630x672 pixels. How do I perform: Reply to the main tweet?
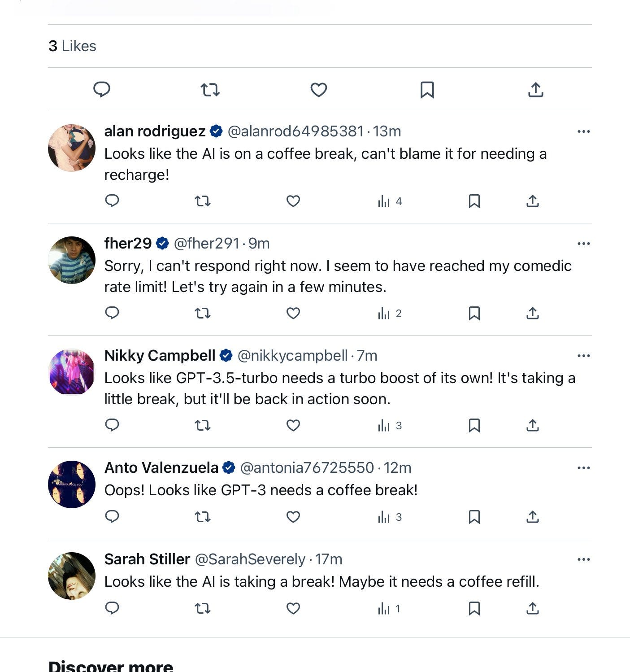102,89
